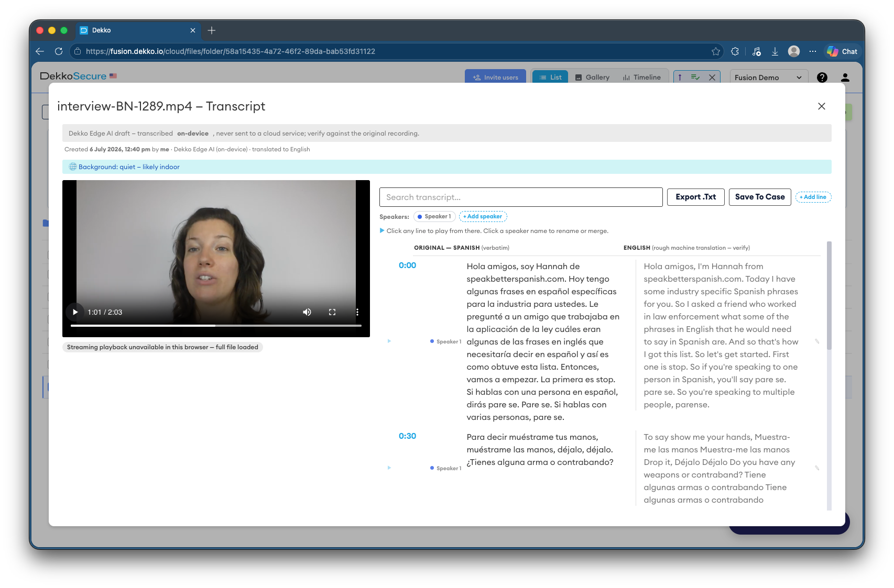Open the Fusion Demo dropdown
Viewport: 894px width, 588px height.
[x=769, y=77]
